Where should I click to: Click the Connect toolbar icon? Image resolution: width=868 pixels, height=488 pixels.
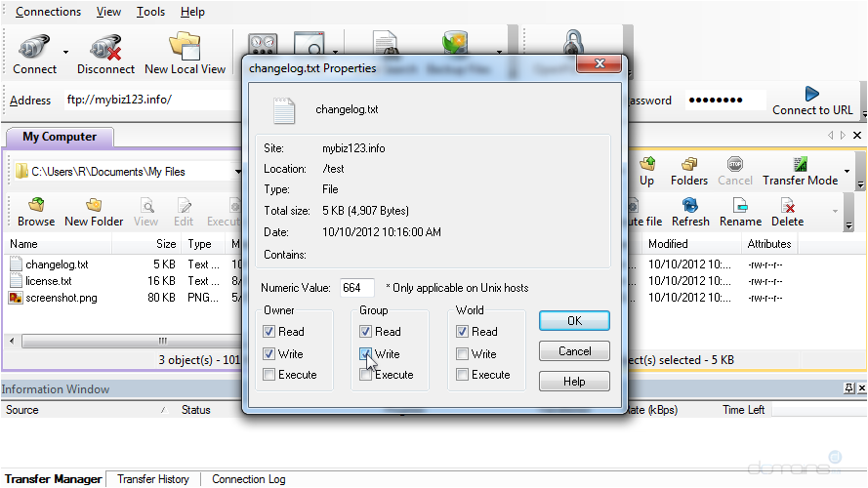tap(34, 49)
